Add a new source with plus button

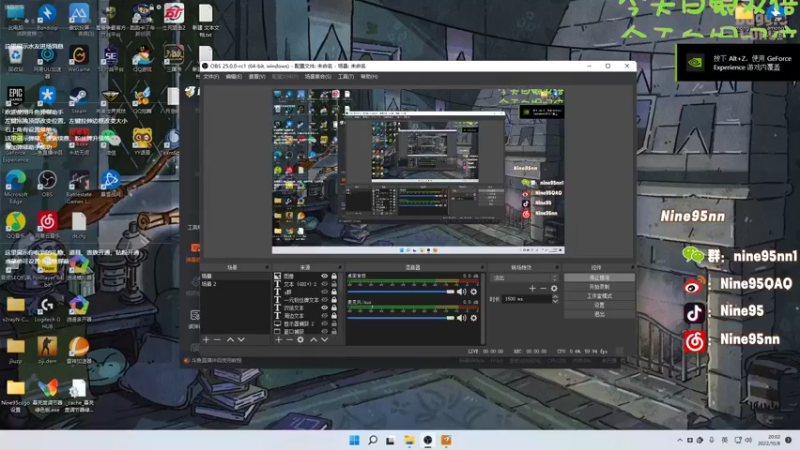coord(279,339)
